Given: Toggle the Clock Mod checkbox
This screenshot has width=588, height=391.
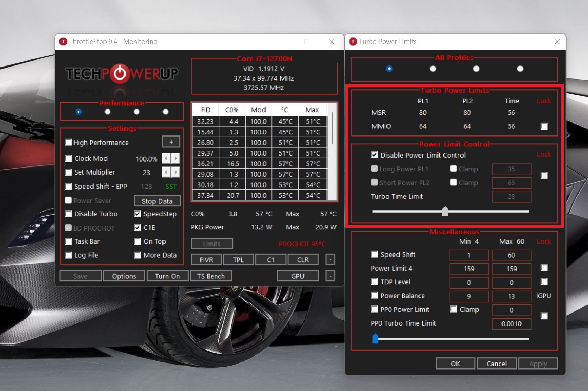Looking at the screenshot, I should coord(69,158).
